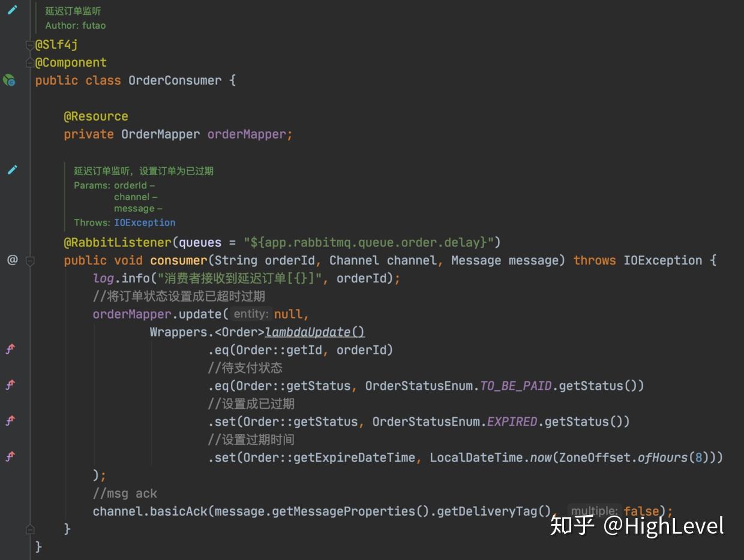Click the basicAck method call
This screenshot has width=744, height=560.
(179, 511)
